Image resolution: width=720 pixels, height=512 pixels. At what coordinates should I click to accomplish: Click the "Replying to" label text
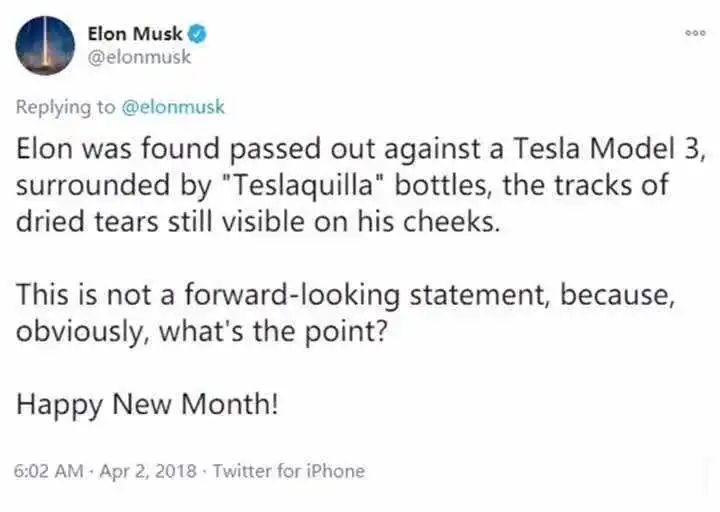pos(66,107)
